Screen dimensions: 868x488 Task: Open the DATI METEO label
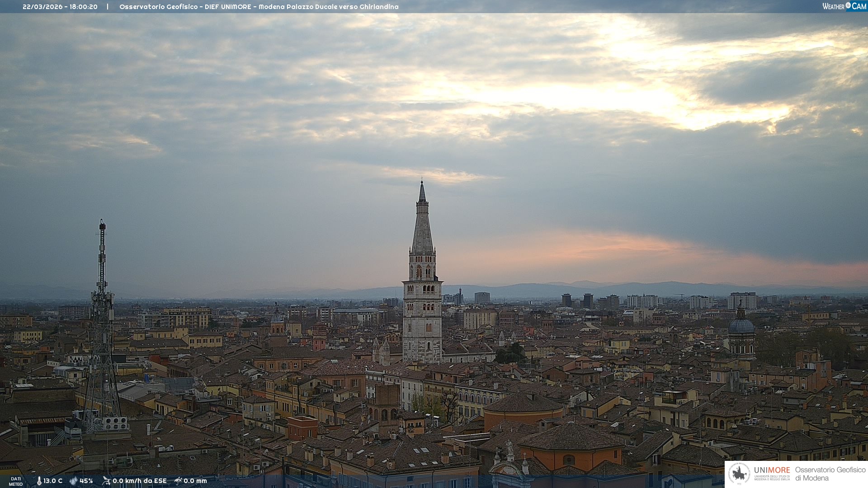click(16, 481)
